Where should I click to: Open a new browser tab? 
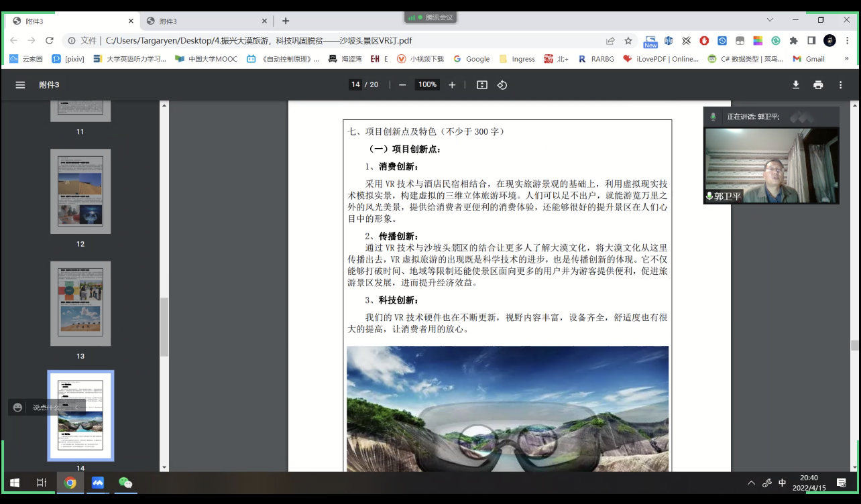[286, 21]
